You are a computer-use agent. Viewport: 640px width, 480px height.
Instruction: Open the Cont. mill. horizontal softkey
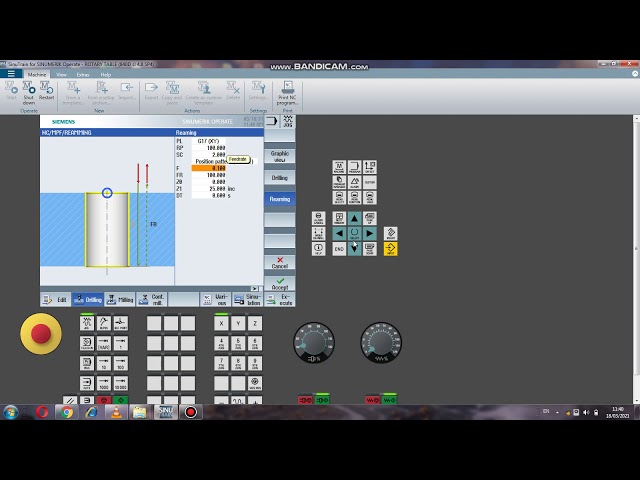[151, 300]
